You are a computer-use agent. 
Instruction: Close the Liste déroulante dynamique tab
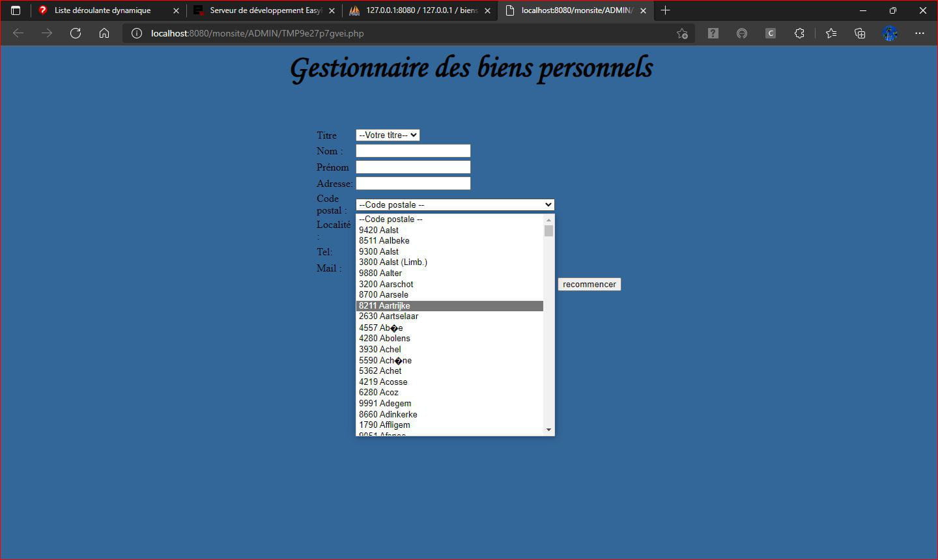176,10
